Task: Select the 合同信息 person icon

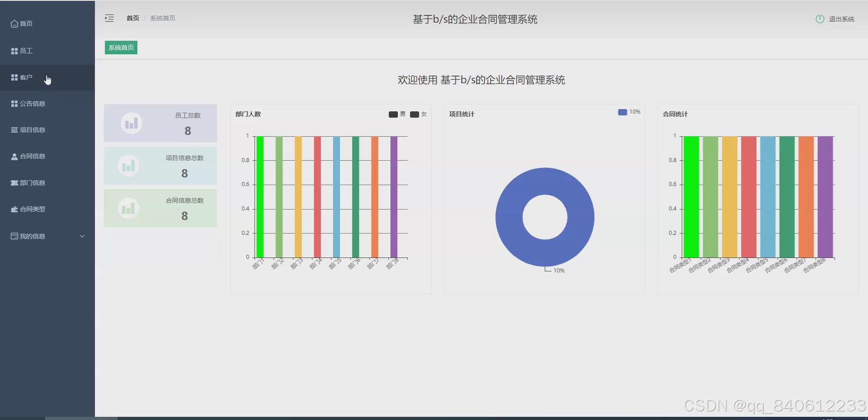Action: 14,156
